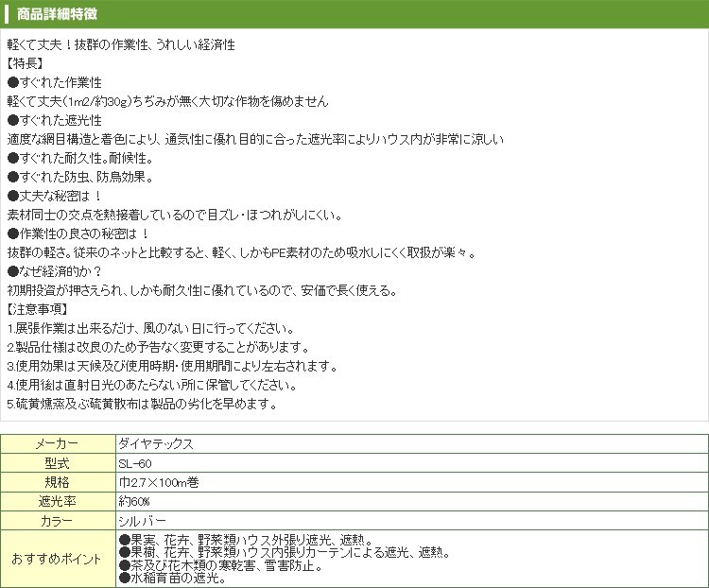Click the 【注意事項】 heading
The width and height of the screenshot is (709, 588).
pyautogui.click(x=38, y=309)
